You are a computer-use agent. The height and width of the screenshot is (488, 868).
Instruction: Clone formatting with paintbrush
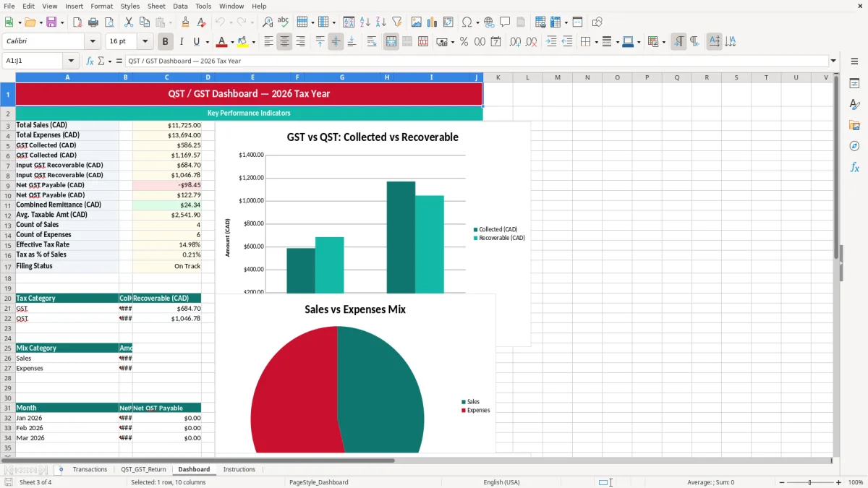pyautogui.click(x=186, y=22)
